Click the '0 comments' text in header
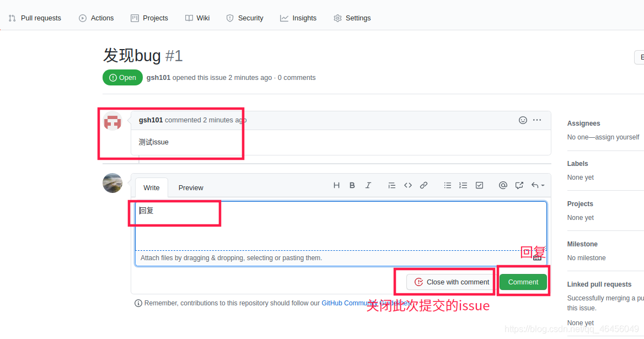 tap(297, 78)
